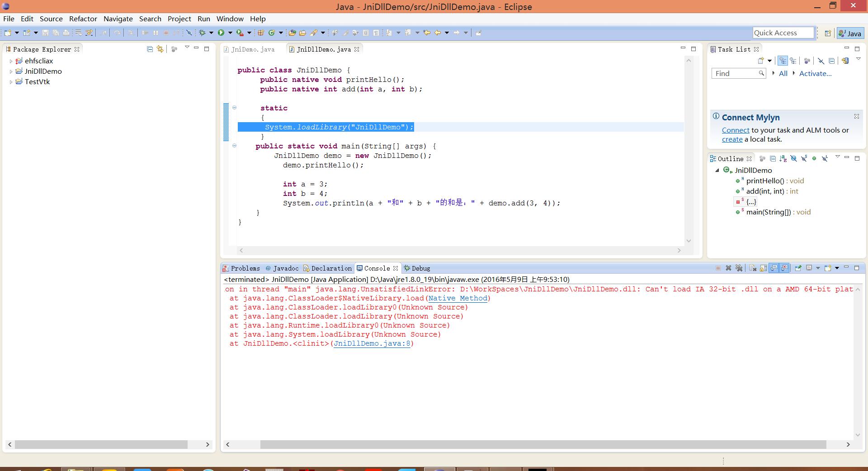Viewport: 868px width, 471px height.
Task: Toggle Scroll Lock in the Console
Action: [x=763, y=268]
